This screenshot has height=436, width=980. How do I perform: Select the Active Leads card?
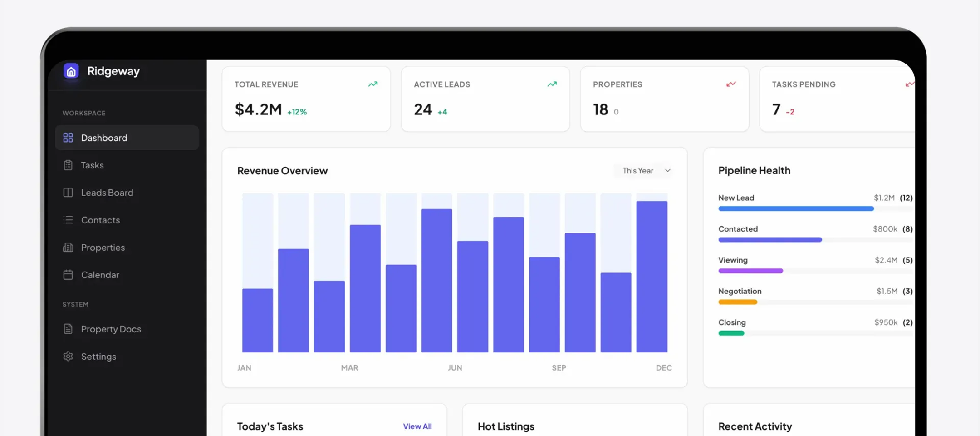[485, 99]
